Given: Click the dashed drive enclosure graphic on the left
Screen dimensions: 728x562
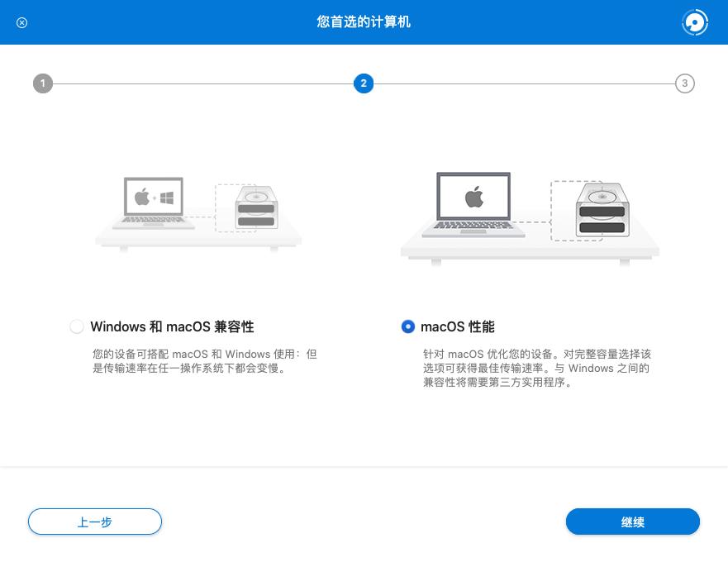Looking at the screenshot, I should pos(256,211).
